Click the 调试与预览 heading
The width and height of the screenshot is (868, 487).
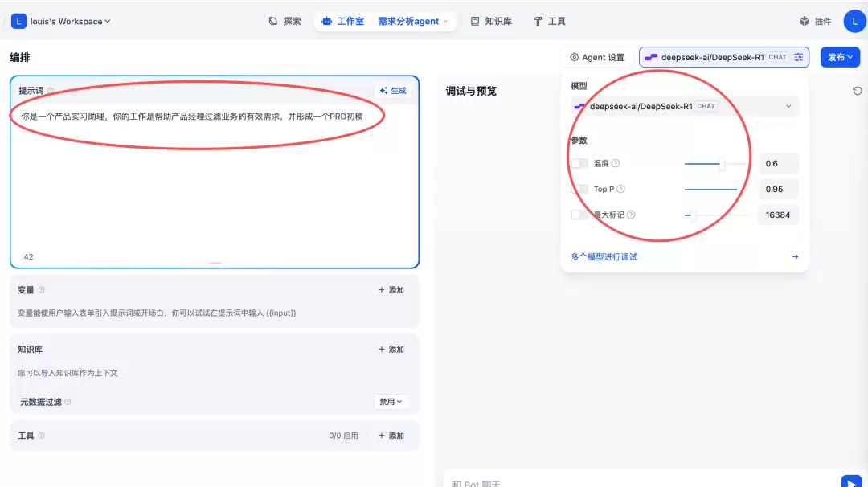[471, 91]
